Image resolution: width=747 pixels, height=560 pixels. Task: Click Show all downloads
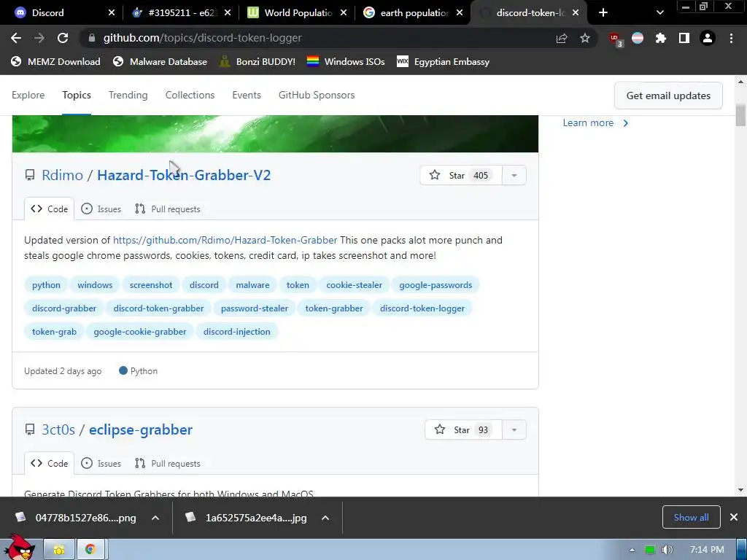click(691, 518)
